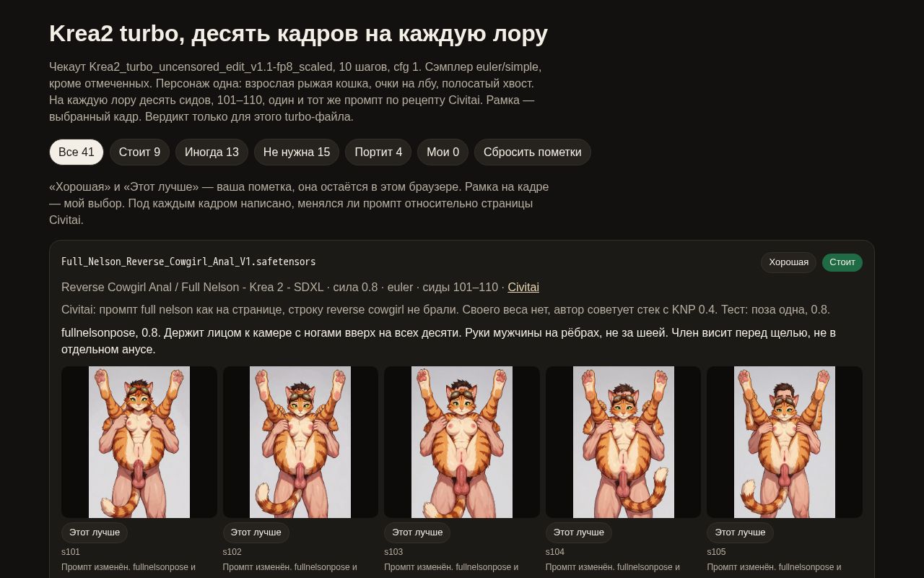Open the thumbnail above seed s101
The image size is (924, 578).
tap(139, 442)
